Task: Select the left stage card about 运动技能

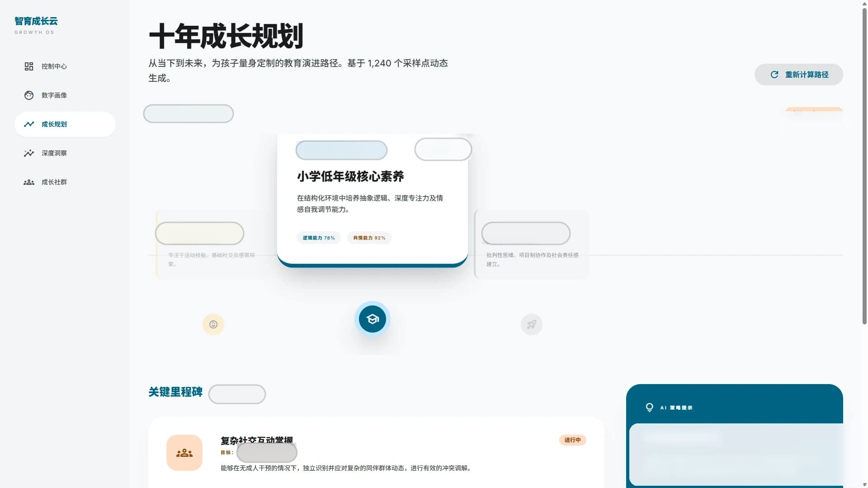Action: [x=212, y=244]
